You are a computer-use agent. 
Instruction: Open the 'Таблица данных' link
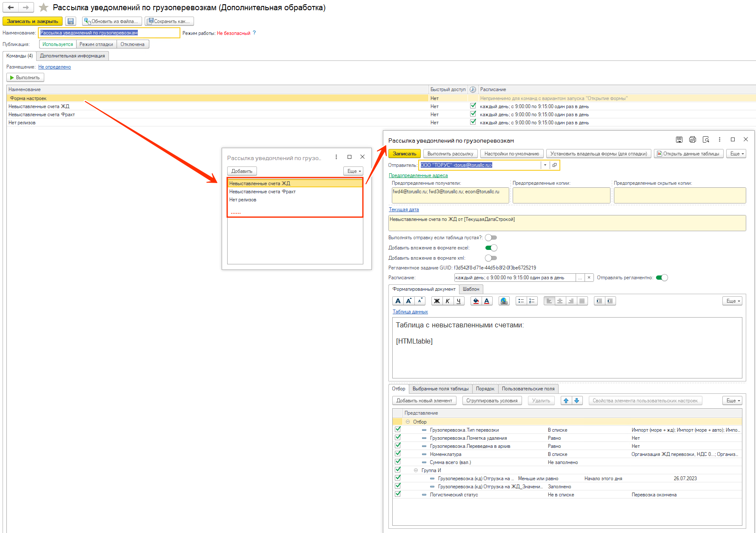point(410,312)
